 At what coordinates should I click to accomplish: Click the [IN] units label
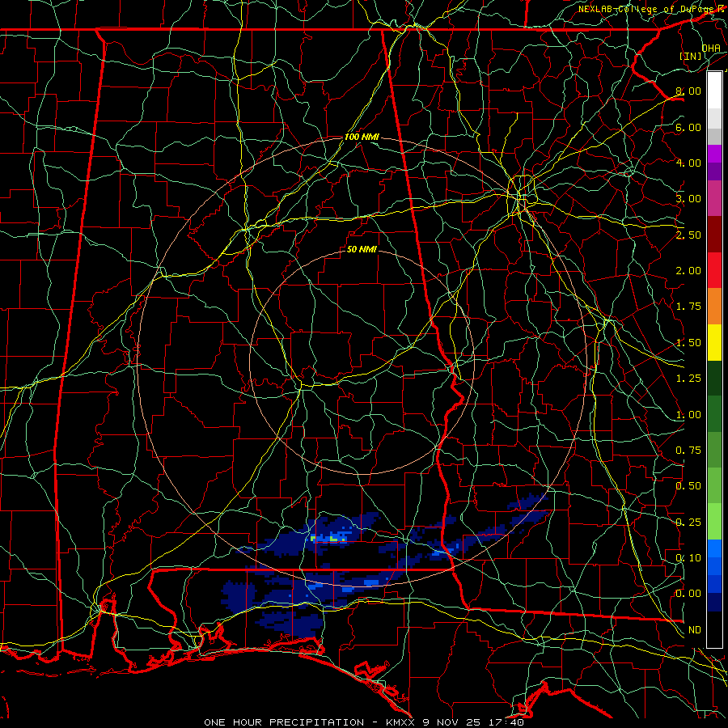coord(691,56)
